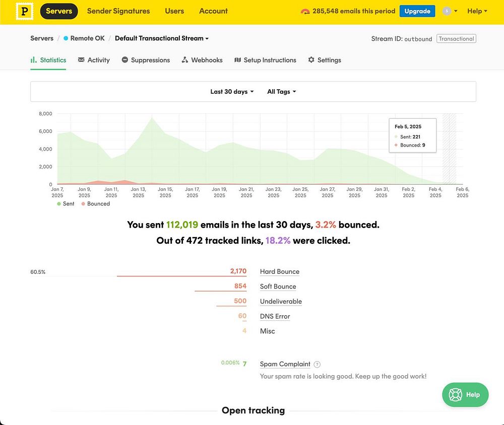Open the user avatar account menu

tap(450, 11)
